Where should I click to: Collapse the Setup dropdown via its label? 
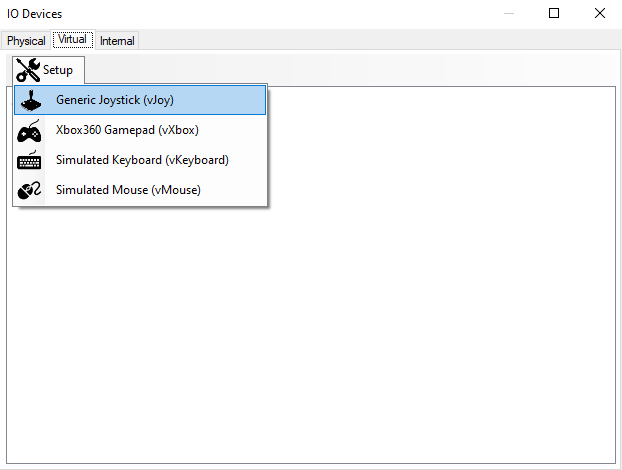[x=58, y=70]
